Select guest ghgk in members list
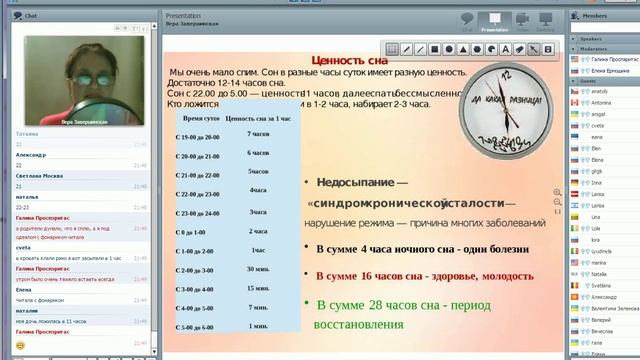 coord(605,171)
